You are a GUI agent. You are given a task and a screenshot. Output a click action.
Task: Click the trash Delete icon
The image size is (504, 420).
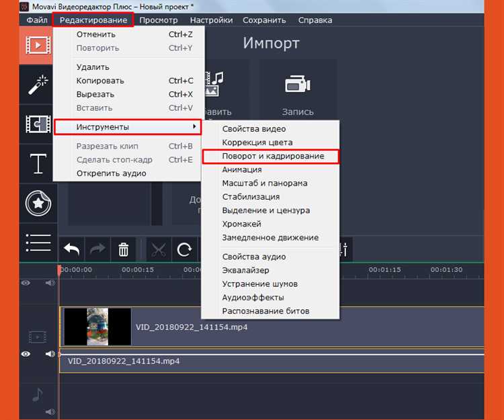(x=124, y=249)
